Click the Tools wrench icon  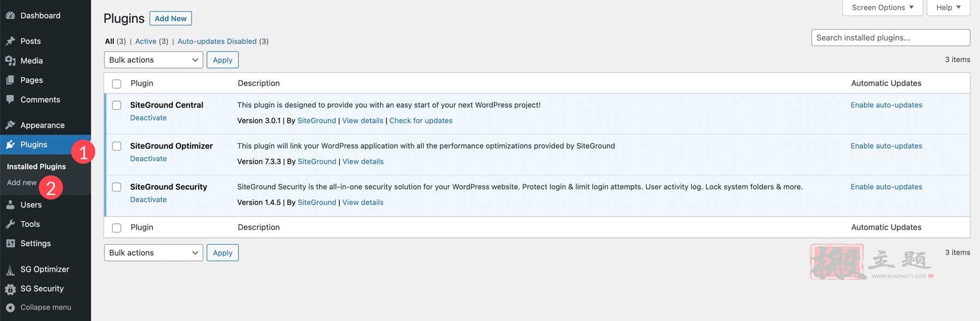[x=10, y=224]
